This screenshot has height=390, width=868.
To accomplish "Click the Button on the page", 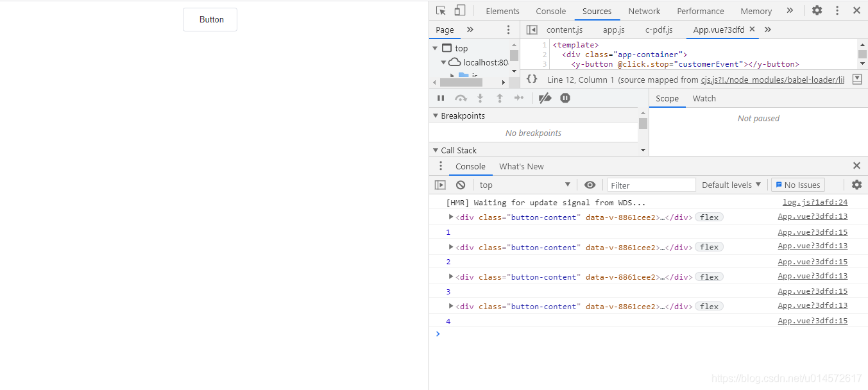I will tap(210, 20).
